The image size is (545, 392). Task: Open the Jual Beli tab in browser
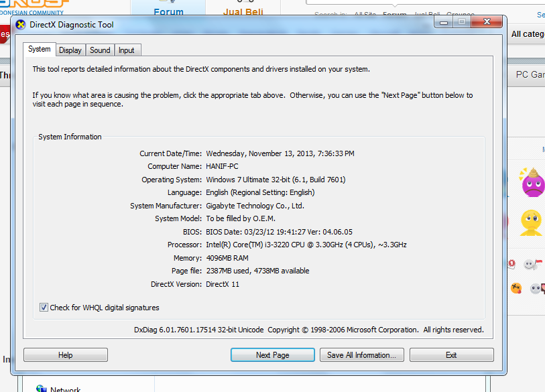(x=243, y=7)
